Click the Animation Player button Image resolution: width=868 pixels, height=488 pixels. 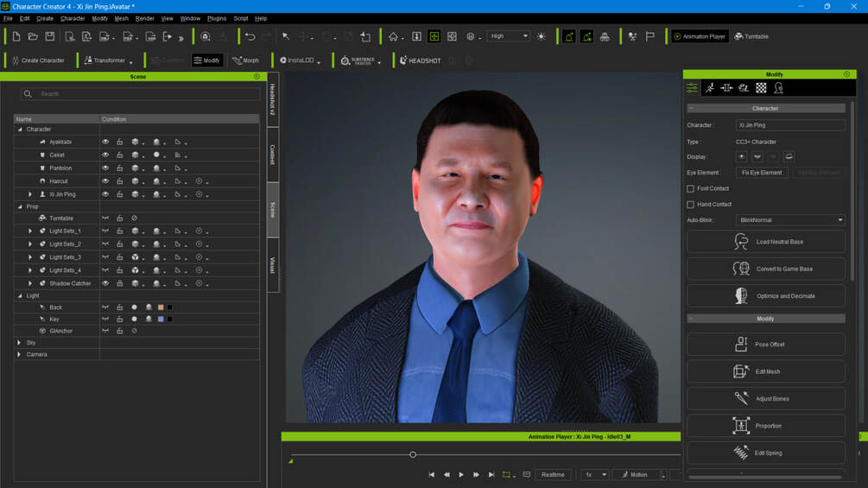(x=700, y=36)
